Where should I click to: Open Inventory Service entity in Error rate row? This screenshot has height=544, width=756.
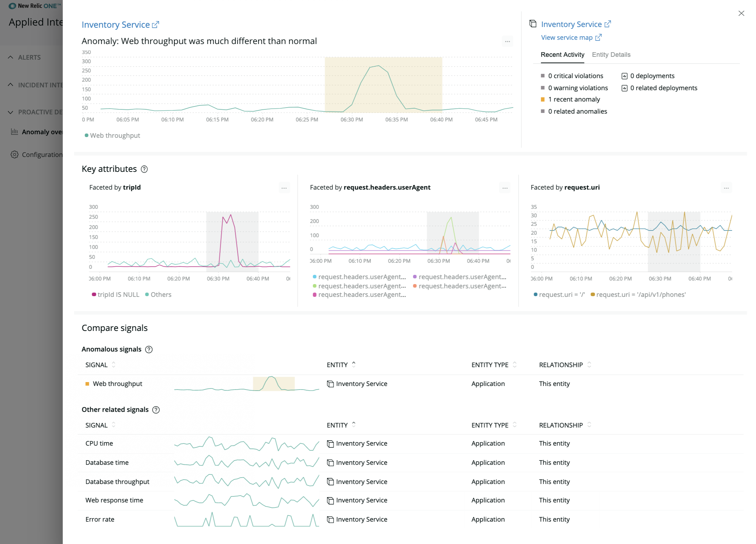362,519
